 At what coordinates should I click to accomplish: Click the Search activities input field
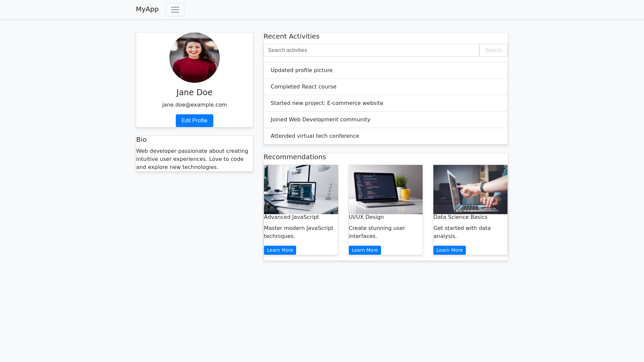(372, 50)
